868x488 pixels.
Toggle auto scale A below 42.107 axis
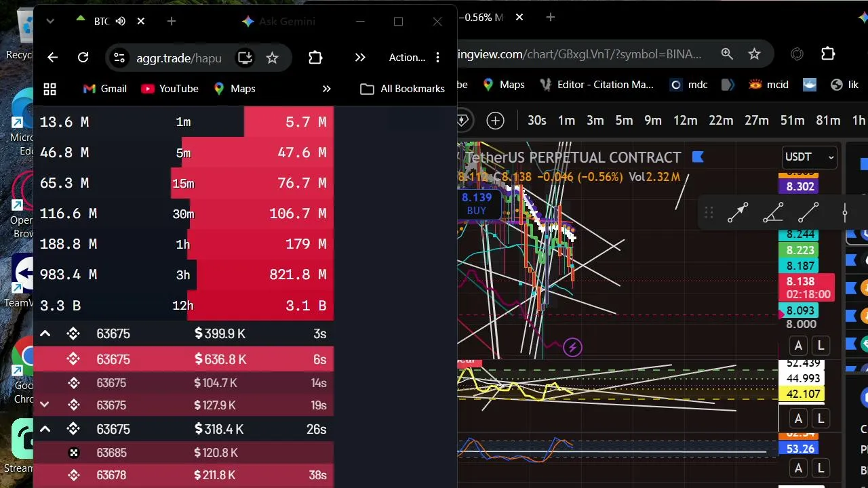coord(798,419)
